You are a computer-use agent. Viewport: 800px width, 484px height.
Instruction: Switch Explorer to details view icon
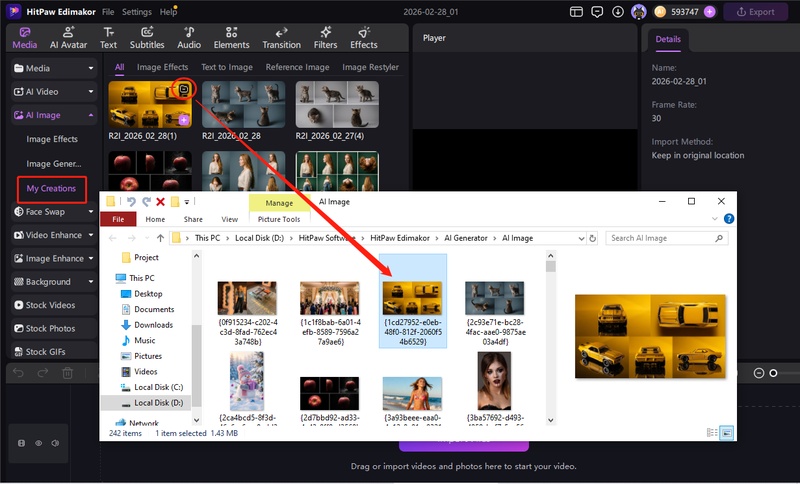click(712, 433)
